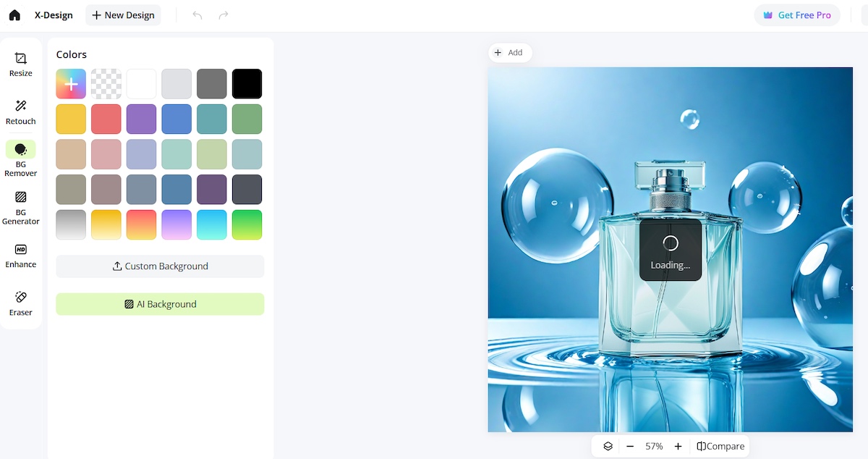Click the AI Background button
Image resolution: width=868 pixels, height=459 pixels.
coord(160,304)
